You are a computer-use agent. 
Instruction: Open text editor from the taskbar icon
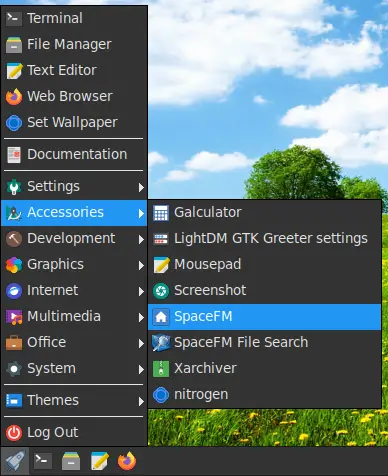(99, 461)
